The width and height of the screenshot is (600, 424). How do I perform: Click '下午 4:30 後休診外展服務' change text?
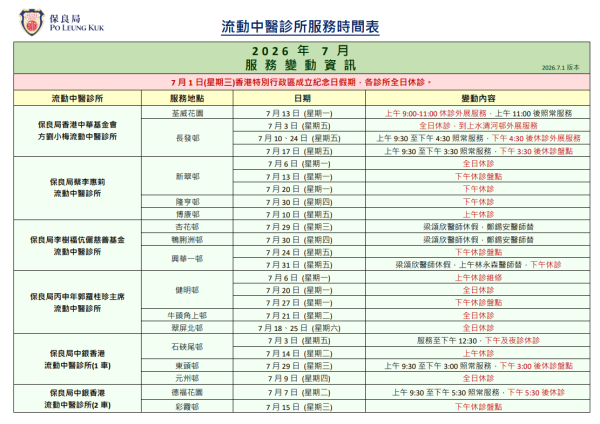[x=536, y=138]
